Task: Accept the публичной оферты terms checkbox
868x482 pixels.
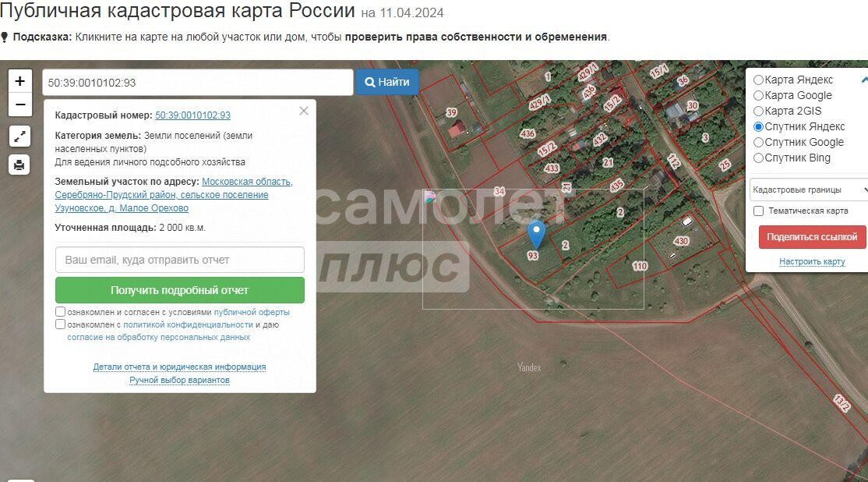Action: (x=60, y=312)
